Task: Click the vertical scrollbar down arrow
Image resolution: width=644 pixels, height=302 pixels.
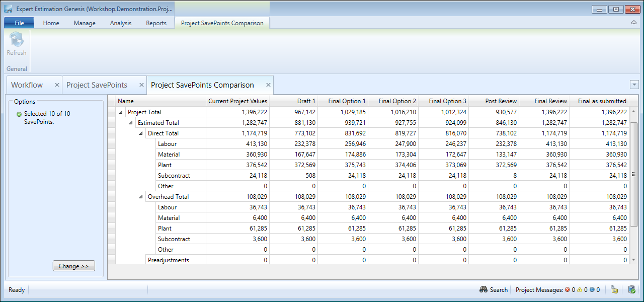Action: [x=633, y=260]
